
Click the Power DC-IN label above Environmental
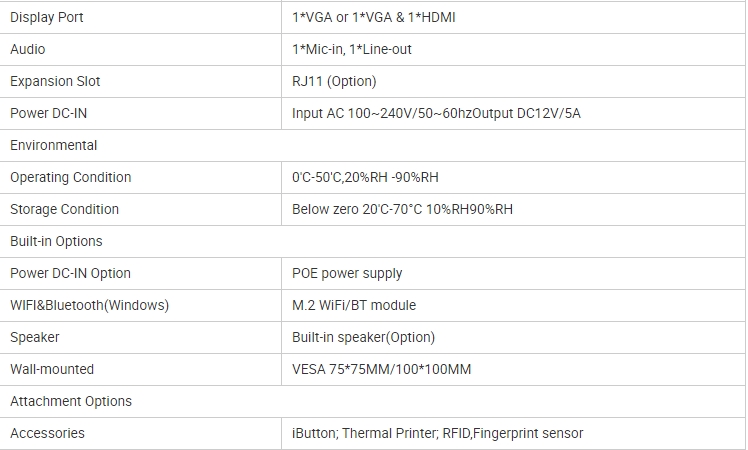pyautogui.click(x=49, y=113)
